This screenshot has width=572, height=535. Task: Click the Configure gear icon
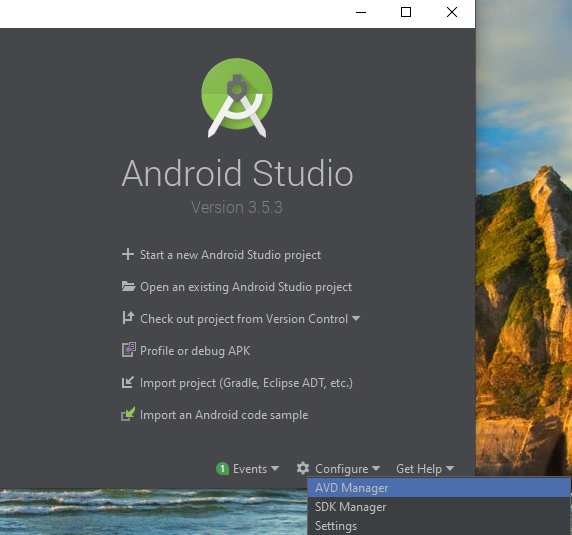[x=303, y=468]
